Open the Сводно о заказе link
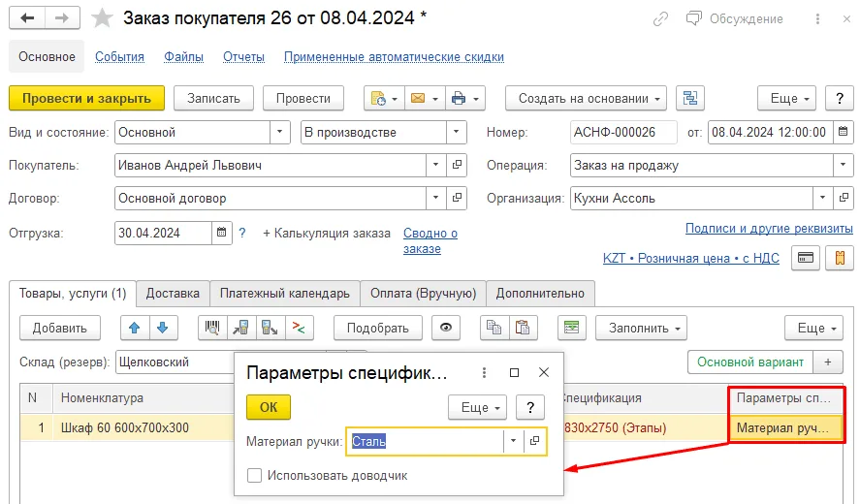 click(x=430, y=240)
